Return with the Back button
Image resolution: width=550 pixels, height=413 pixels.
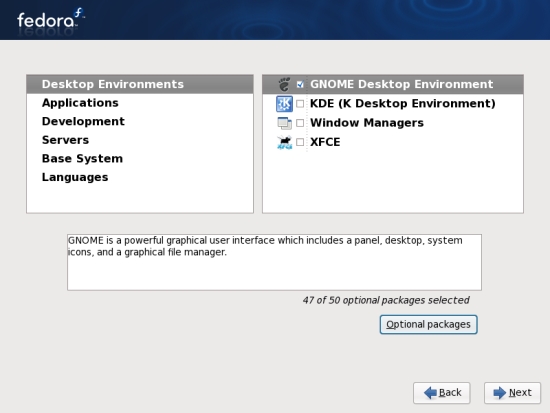pos(442,393)
